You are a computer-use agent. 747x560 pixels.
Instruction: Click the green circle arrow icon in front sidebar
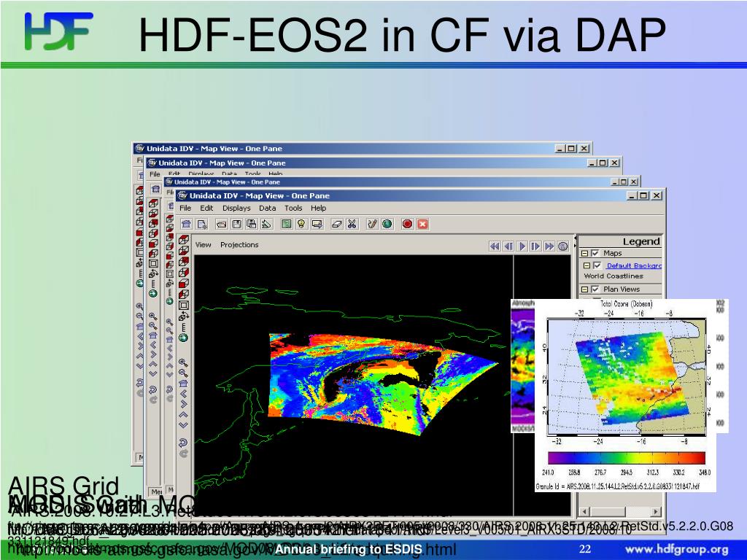pyautogui.click(x=183, y=338)
